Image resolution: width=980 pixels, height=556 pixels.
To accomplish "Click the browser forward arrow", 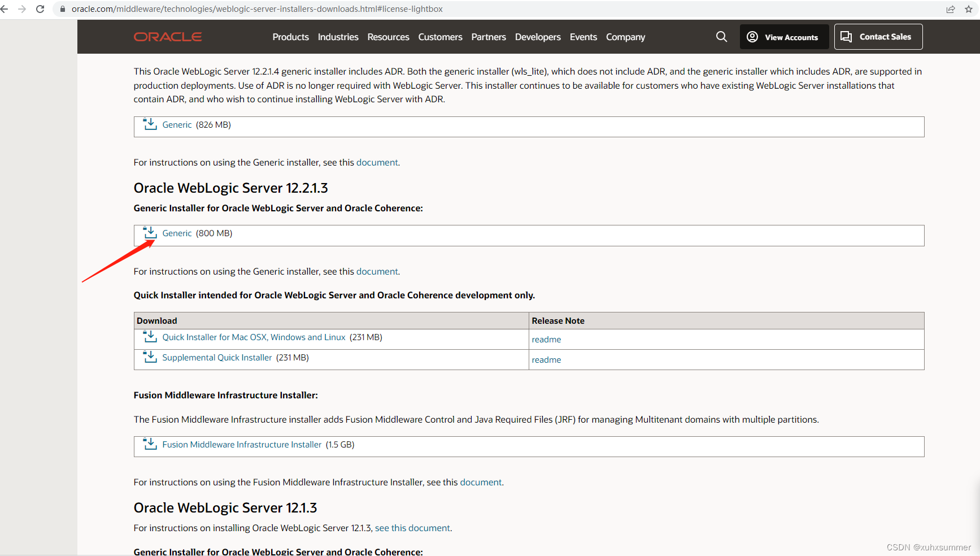I will pos(22,9).
